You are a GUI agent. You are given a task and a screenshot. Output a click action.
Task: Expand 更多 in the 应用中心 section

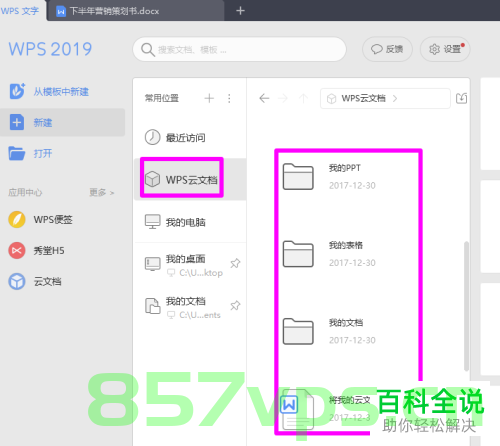coord(102,193)
